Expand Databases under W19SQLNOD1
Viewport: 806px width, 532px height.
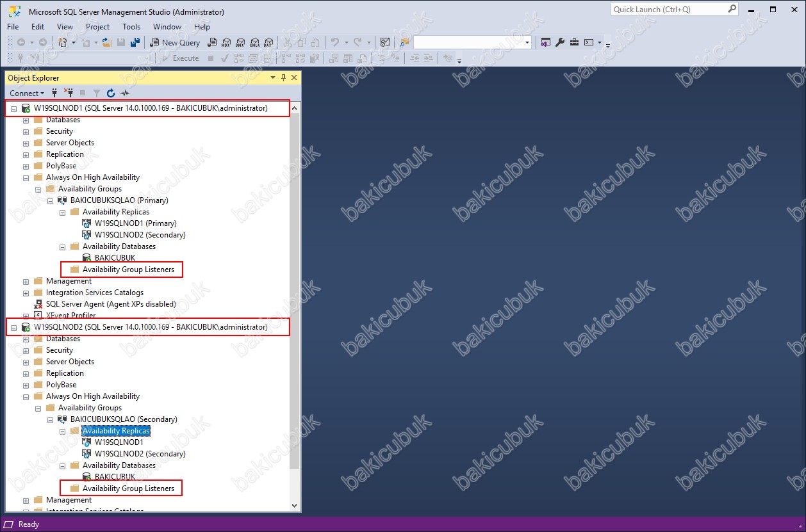tap(26, 120)
